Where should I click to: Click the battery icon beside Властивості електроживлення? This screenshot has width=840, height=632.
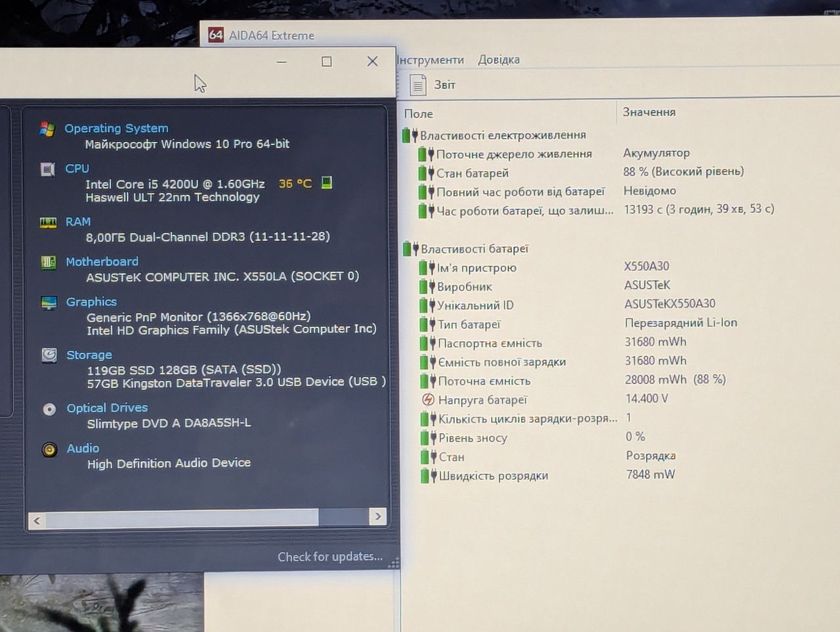410,135
